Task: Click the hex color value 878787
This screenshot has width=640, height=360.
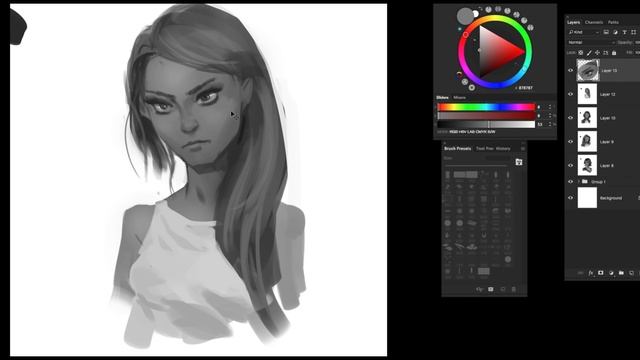Action: point(525,88)
